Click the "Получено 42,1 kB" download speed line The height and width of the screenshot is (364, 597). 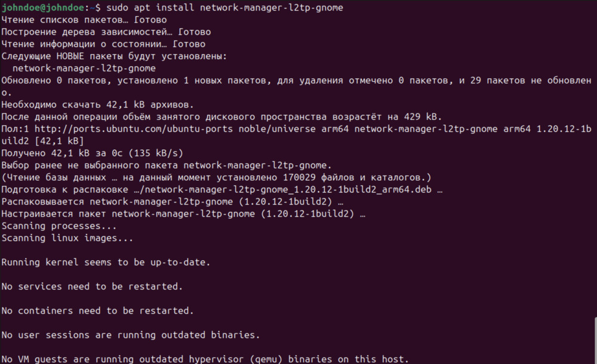coord(93,153)
